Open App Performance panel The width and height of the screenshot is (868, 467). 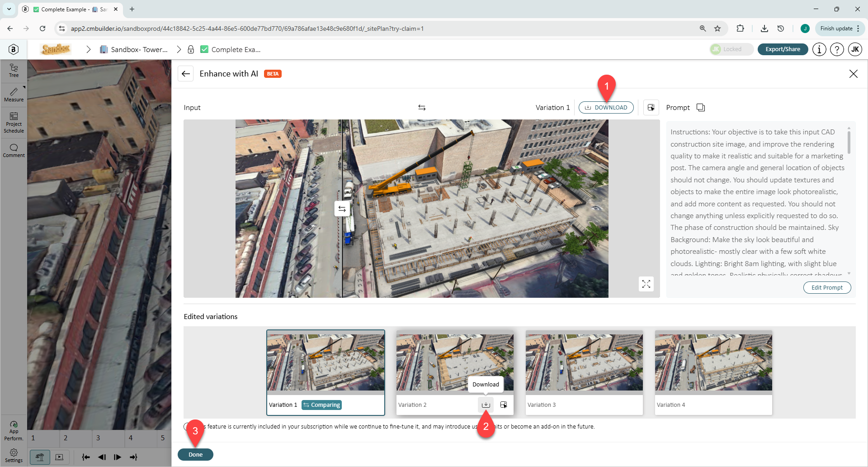tap(14, 431)
